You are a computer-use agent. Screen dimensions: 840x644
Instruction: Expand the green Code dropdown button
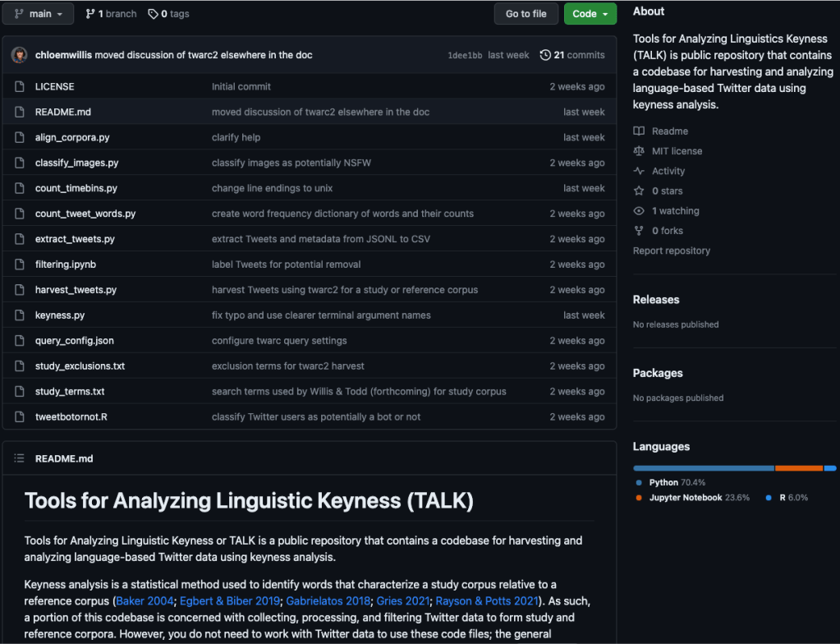[x=590, y=14]
